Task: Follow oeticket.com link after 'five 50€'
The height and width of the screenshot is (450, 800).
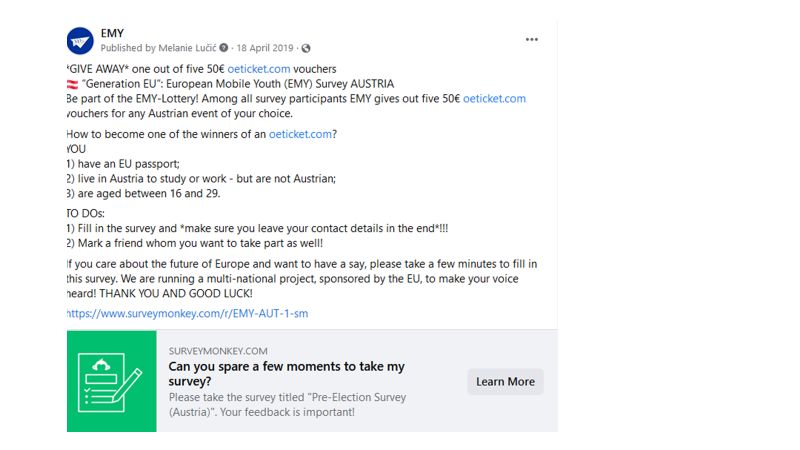Action: (x=494, y=98)
